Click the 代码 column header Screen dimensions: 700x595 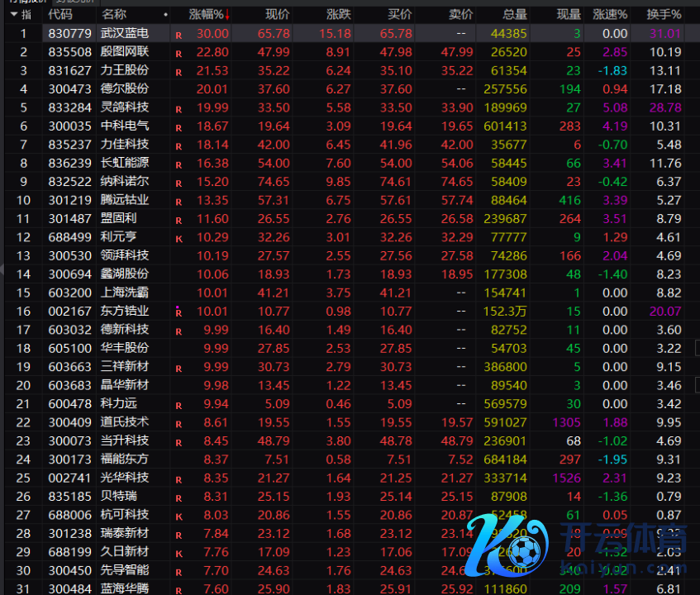[x=60, y=14]
